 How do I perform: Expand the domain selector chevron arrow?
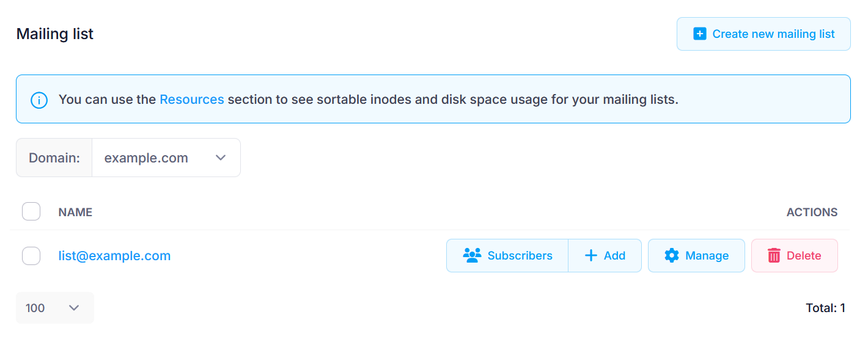click(221, 158)
